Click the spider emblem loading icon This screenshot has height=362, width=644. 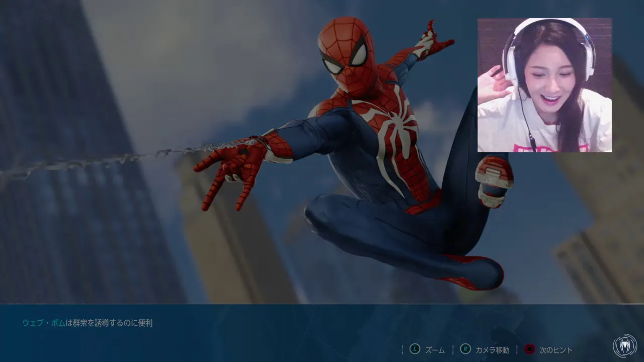[625, 346]
